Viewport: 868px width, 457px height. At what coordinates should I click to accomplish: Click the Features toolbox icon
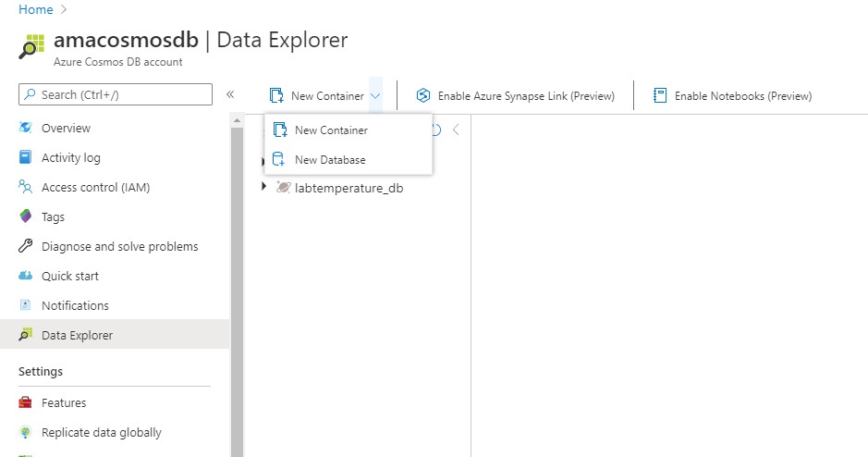coord(26,402)
